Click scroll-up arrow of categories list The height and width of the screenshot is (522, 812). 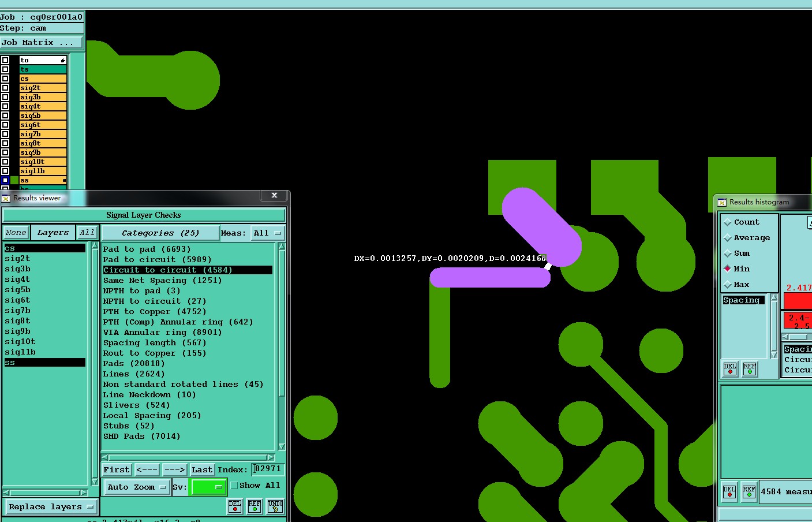(x=282, y=247)
